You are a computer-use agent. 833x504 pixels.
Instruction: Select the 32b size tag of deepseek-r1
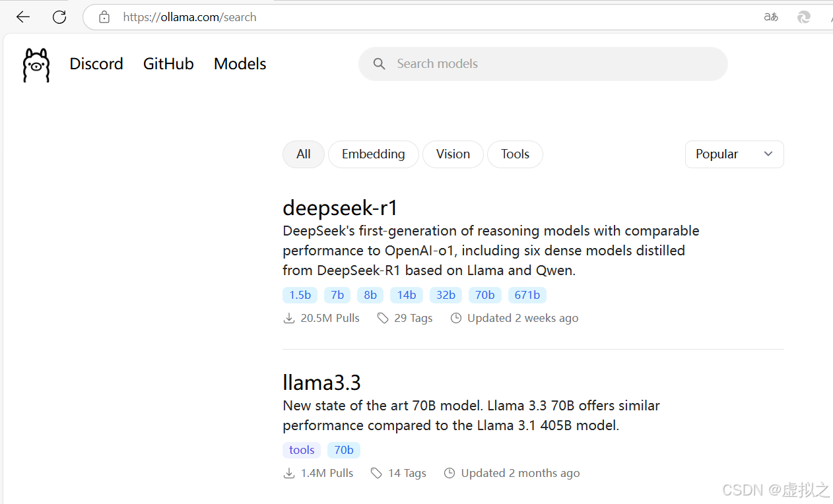pos(446,295)
